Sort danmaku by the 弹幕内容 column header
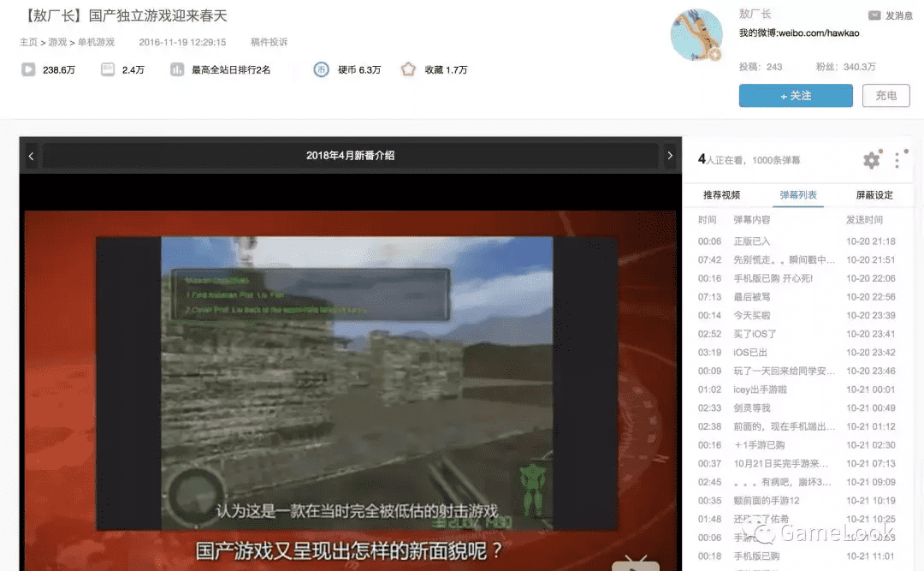The width and height of the screenshot is (924, 571). pos(752,220)
